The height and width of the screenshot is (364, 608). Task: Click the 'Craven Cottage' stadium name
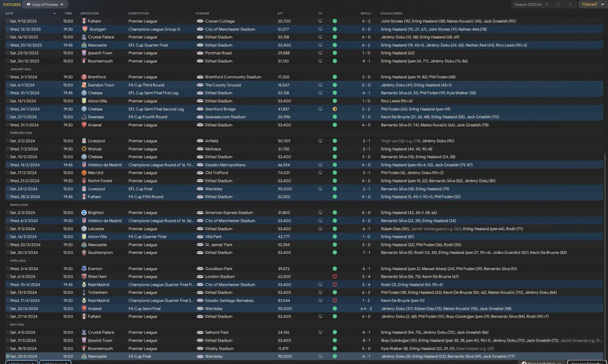pos(220,21)
